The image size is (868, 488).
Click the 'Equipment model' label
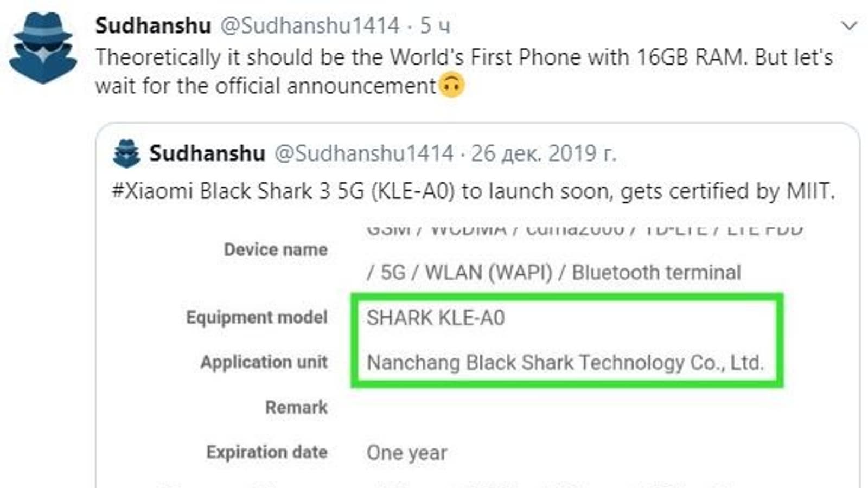click(x=257, y=317)
